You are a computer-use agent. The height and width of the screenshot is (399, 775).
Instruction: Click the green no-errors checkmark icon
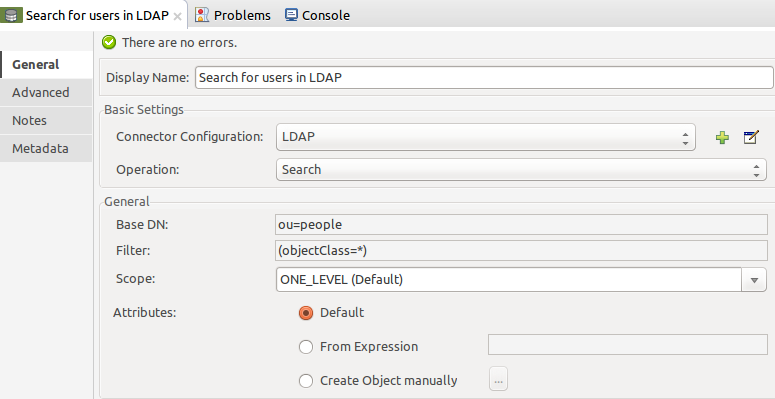click(109, 43)
